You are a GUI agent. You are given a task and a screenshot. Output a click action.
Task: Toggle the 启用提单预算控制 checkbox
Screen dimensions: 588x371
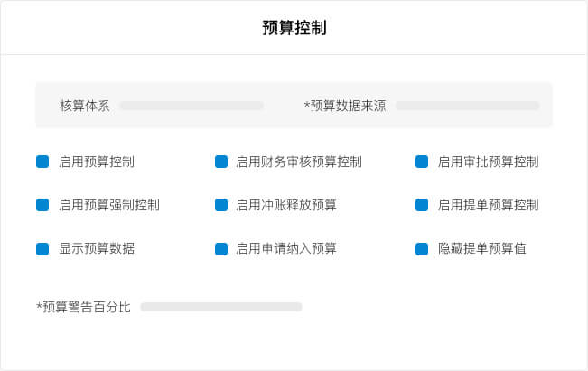click(422, 206)
